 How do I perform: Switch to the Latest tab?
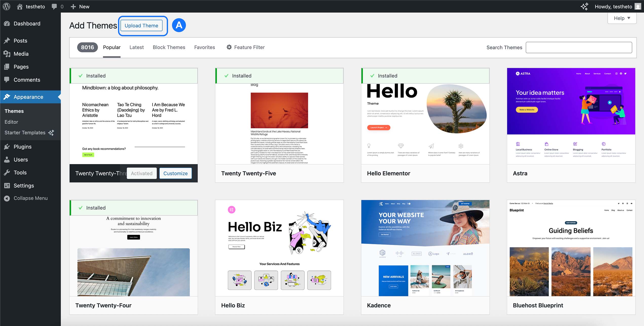(x=137, y=47)
